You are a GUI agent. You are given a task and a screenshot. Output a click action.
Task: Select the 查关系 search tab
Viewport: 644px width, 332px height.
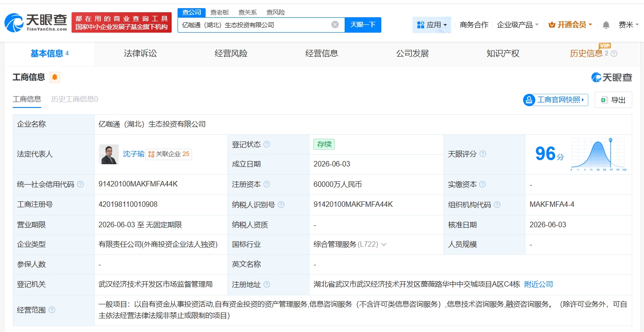pyautogui.click(x=248, y=12)
